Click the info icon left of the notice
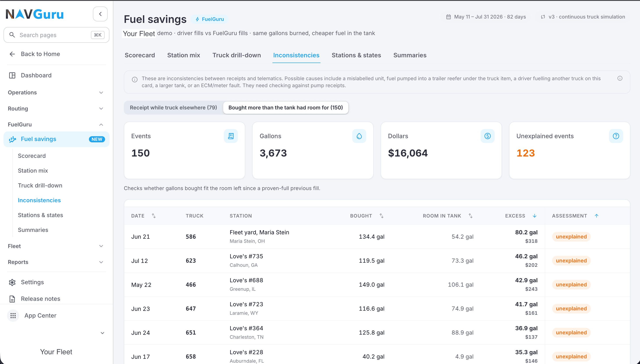The height and width of the screenshot is (364, 640). tap(135, 80)
